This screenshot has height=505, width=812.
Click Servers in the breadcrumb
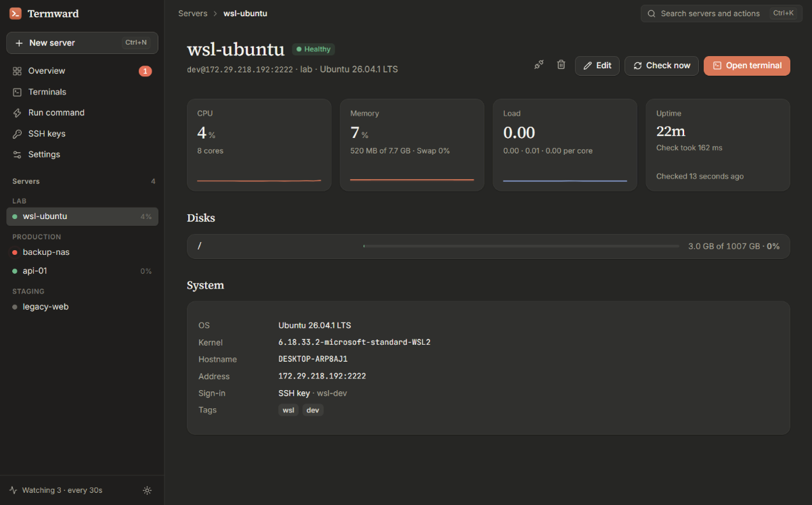tap(193, 14)
